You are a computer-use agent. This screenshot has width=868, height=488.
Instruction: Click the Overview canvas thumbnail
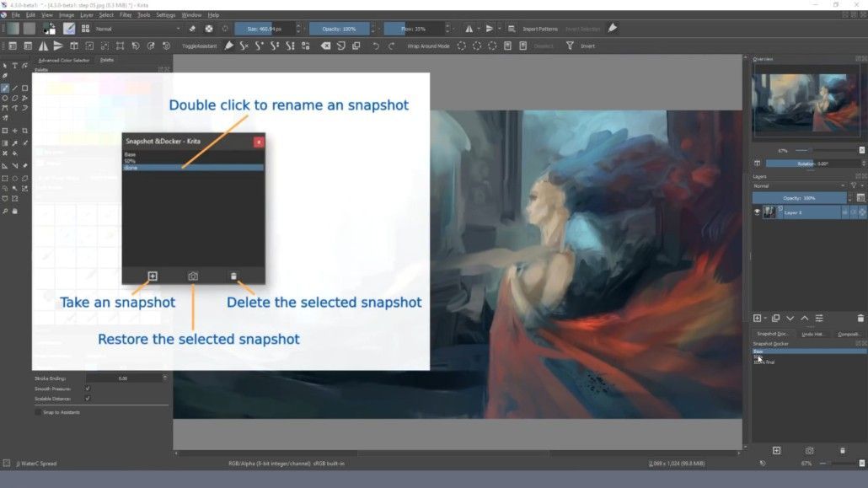point(806,103)
